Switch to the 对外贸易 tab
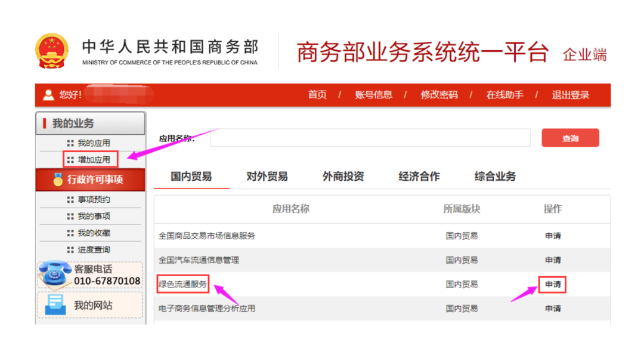 [267, 177]
